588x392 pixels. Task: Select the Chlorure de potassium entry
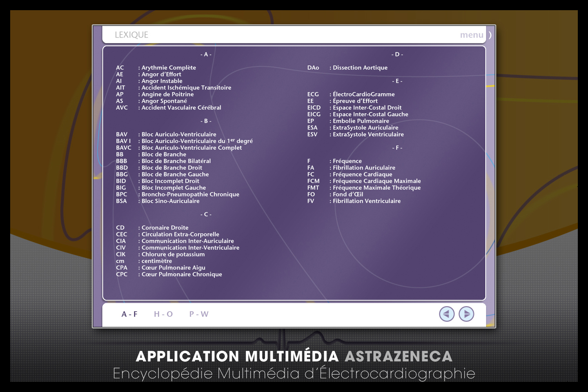coord(173,254)
